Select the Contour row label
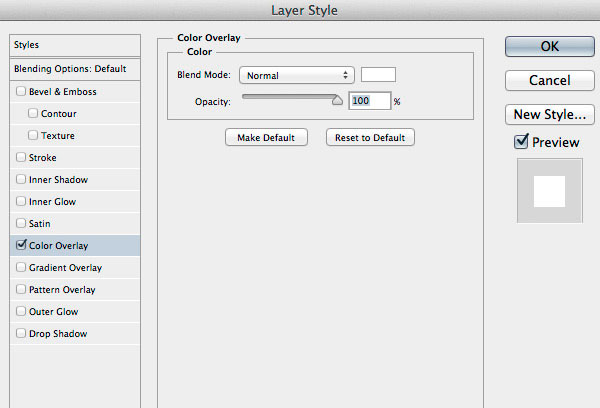 pyautogui.click(x=59, y=114)
